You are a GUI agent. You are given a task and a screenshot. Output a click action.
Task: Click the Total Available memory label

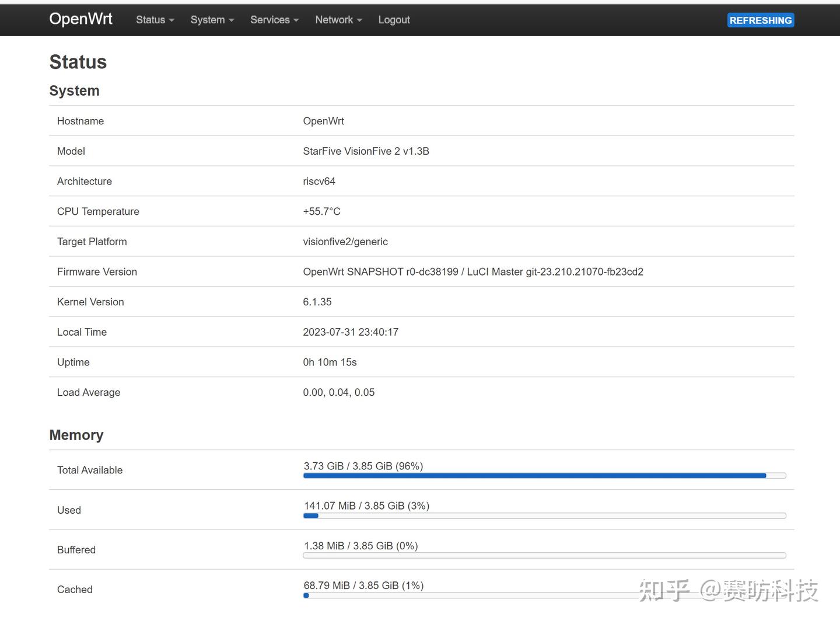pos(90,470)
